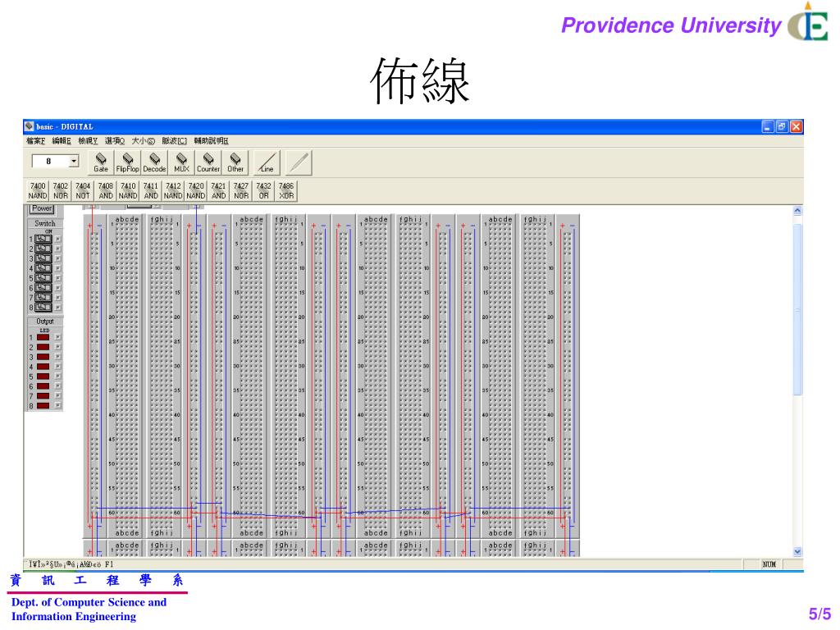
Task: Toggle input switch 7
Action: [43, 297]
